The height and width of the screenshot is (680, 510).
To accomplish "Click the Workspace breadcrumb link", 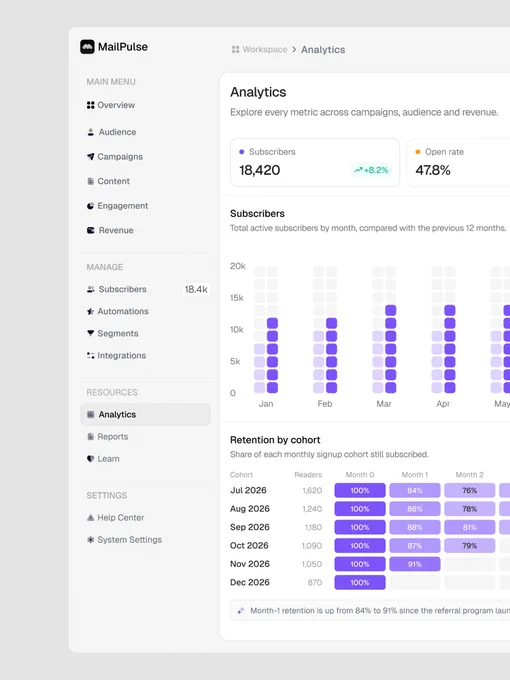I will pos(259,49).
